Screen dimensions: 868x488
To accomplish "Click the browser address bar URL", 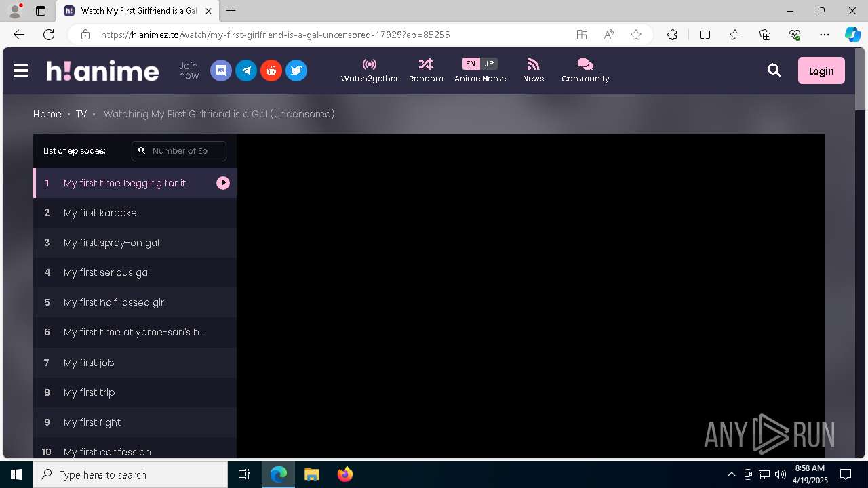I will (275, 35).
